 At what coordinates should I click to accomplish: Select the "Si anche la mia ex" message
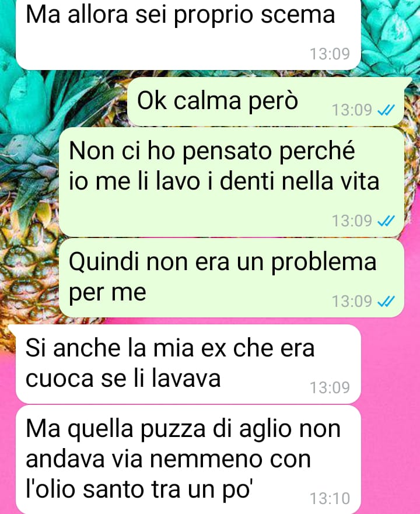pos(188,364)
